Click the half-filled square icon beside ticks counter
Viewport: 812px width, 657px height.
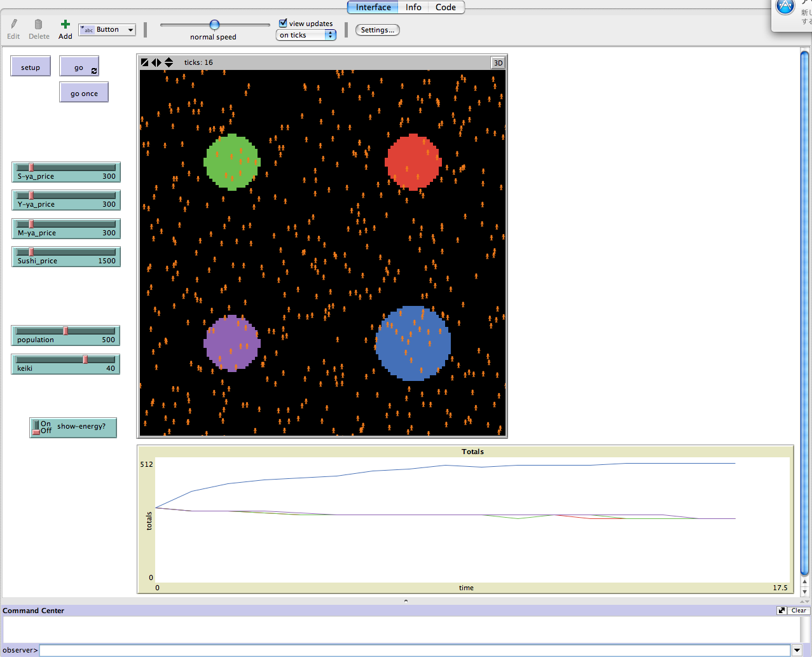point(145,62)
